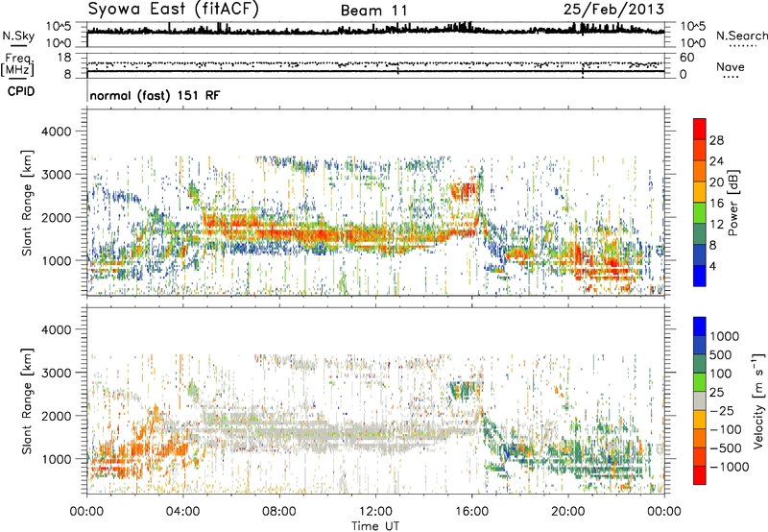Screen dimensions: 768x532
Task: Click the strong red echo patch near 16:00 at 2600 km
Action: (x=463, y=191)
